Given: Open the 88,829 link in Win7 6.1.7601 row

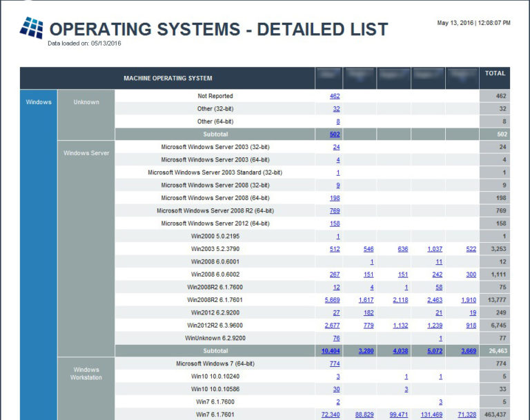Looking at the screenshot, I should (364, 414).
